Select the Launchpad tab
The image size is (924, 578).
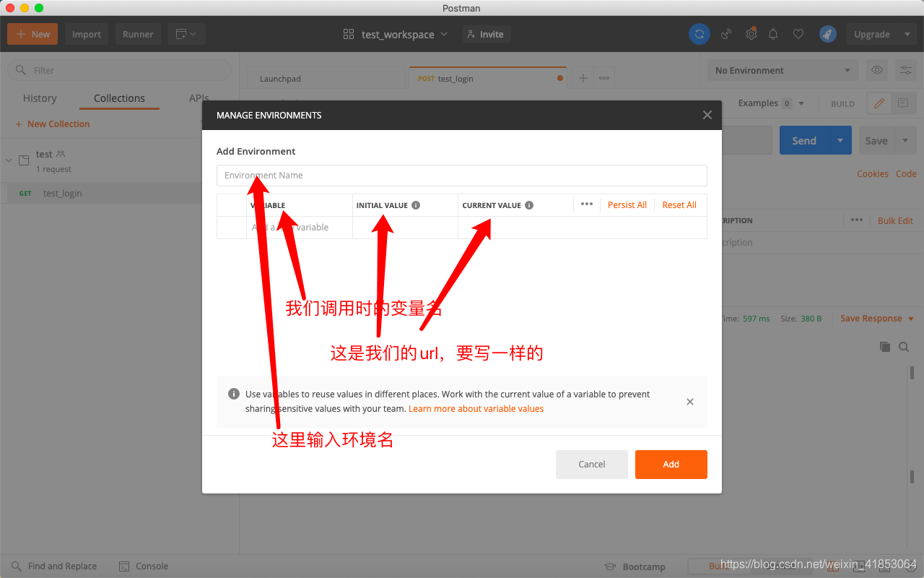pyautogui.click(x=326, y=78)
